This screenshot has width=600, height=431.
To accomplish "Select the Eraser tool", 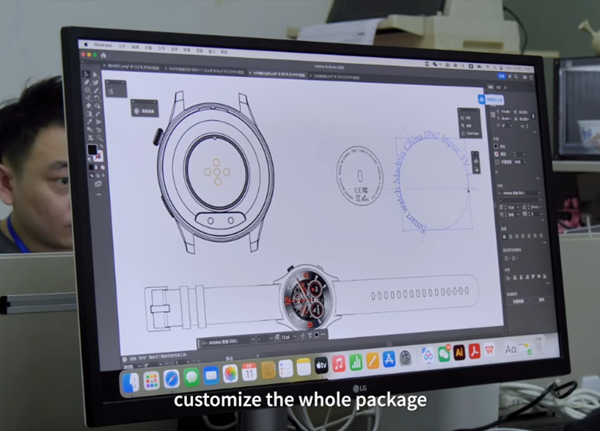I will (88, 106).
